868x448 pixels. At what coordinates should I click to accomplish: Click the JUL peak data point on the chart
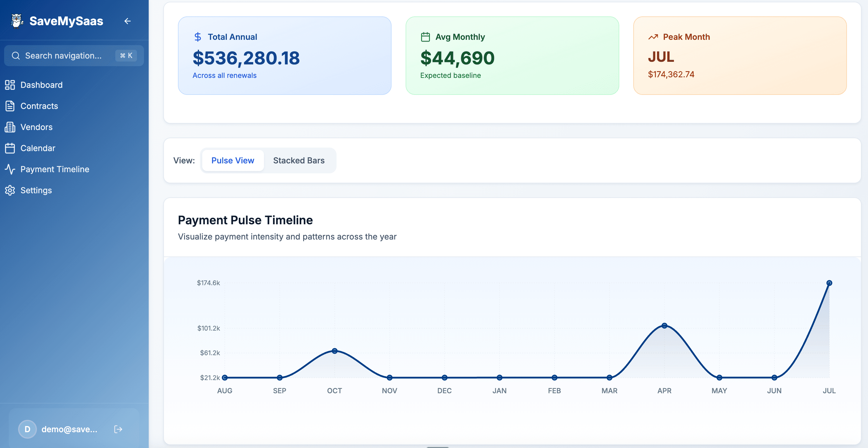829,283
